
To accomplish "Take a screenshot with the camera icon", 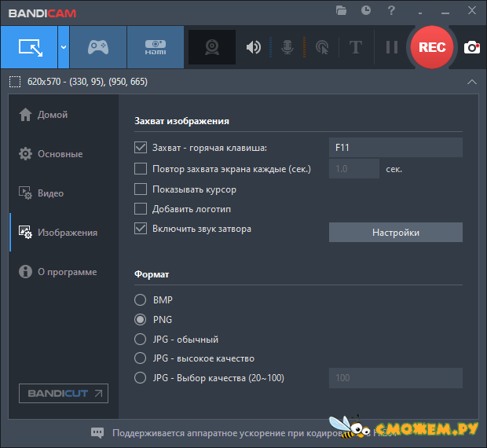I will click(472, 47).
